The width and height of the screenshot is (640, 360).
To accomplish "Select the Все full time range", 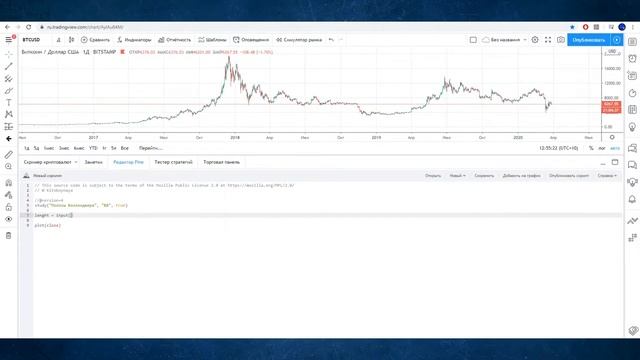I will point(124,148).
